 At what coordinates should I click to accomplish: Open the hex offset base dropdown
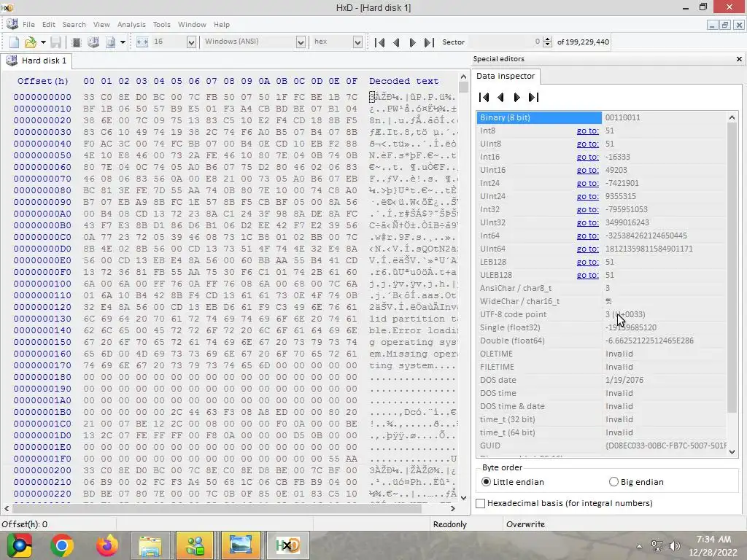point(357,42)
